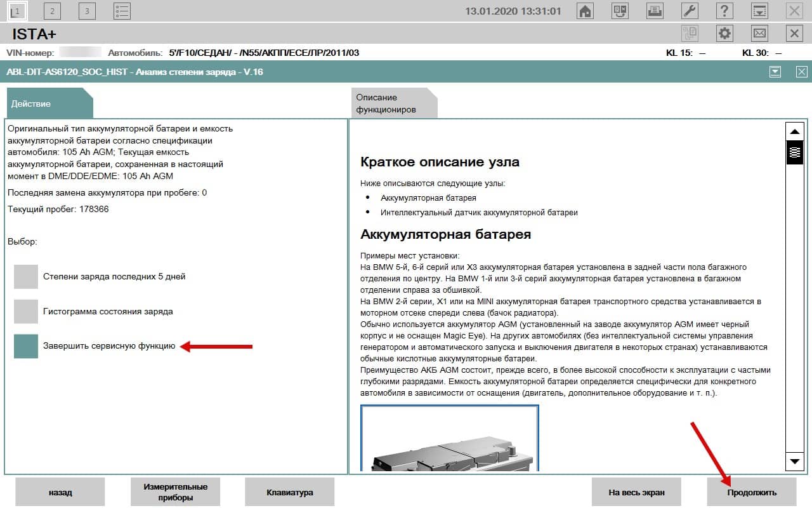Open the connection manager icon in top bar
The image size is (812, 508).
coord(620,10)
